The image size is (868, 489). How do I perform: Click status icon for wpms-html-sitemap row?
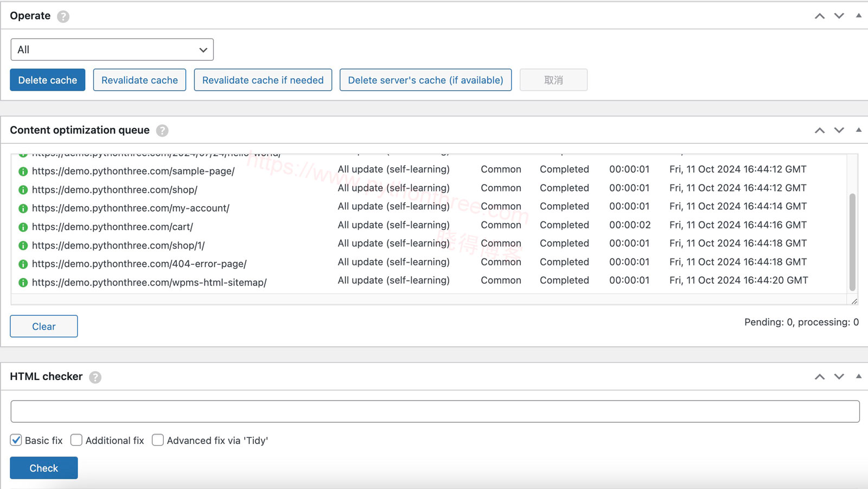(23, 283)
